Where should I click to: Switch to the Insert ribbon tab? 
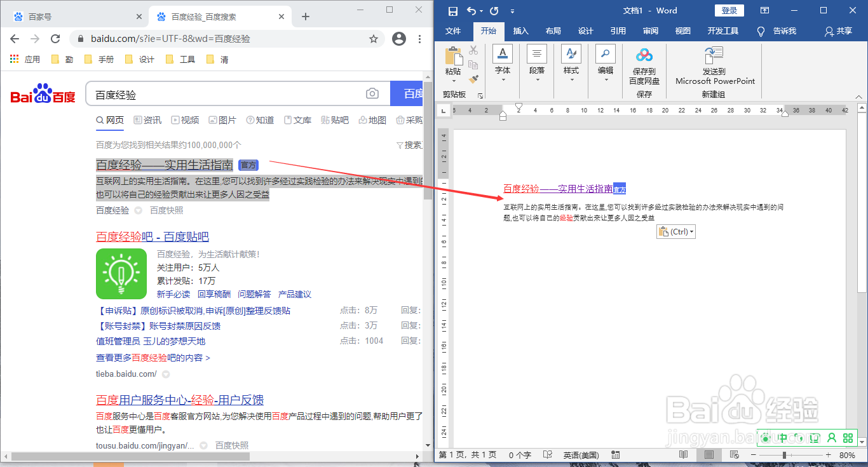520,31
